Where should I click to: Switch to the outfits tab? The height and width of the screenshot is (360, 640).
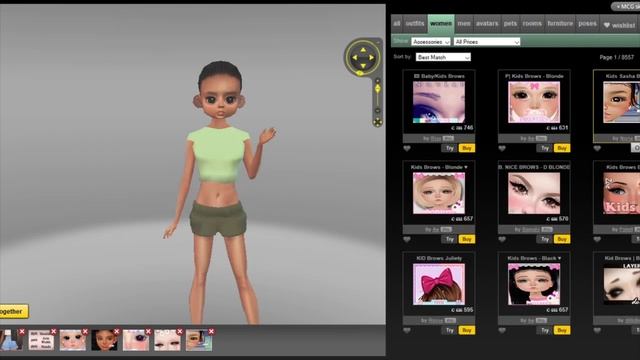(x=415, y=24)
